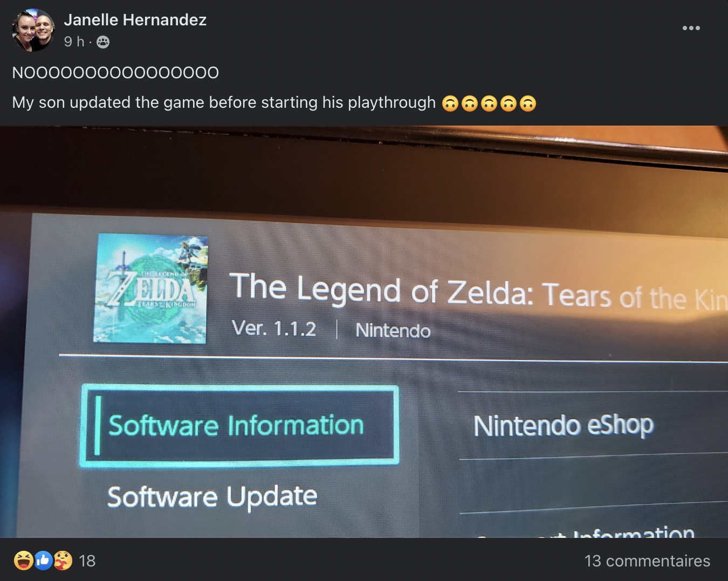Image resolution: width=728 pixels, height=581 pixels.
Task: Click the 9 h post timestamp
Action: (x=74, y=41)
